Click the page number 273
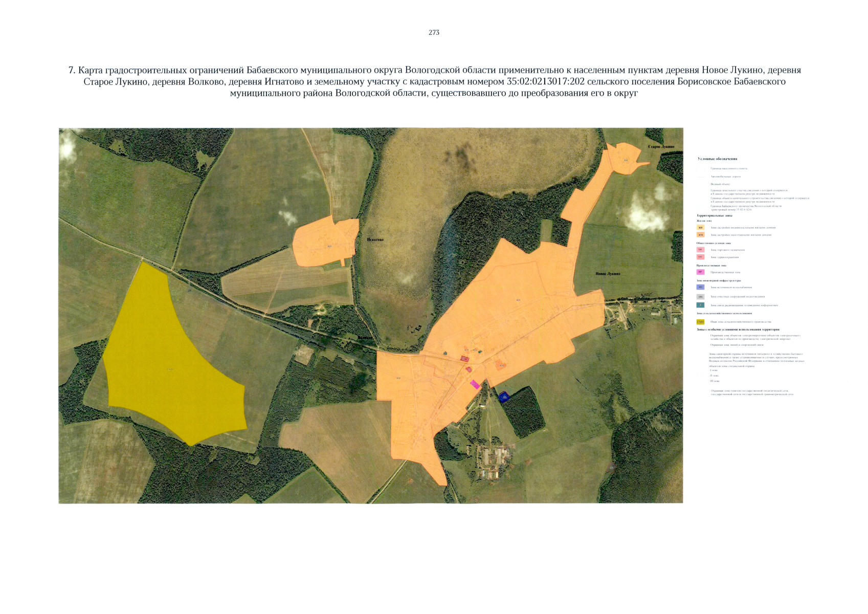 (434, 32)
